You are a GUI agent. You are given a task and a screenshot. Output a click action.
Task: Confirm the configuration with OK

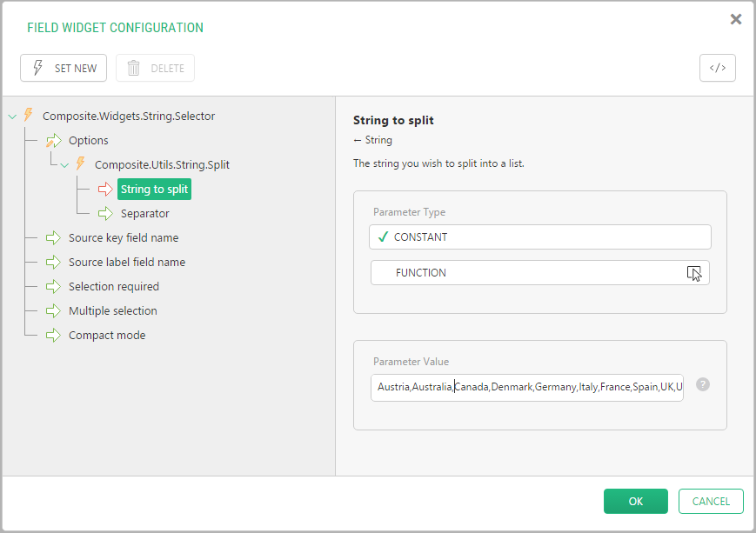click(x=635, y=501)
